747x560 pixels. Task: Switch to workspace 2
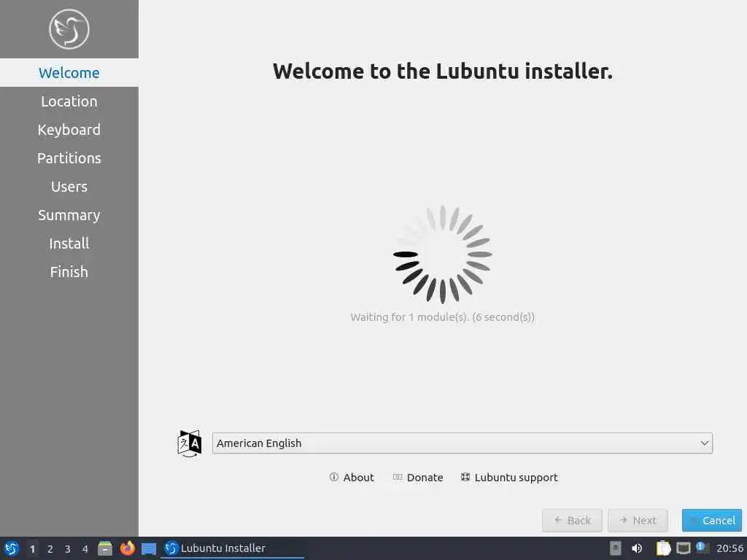50,549
